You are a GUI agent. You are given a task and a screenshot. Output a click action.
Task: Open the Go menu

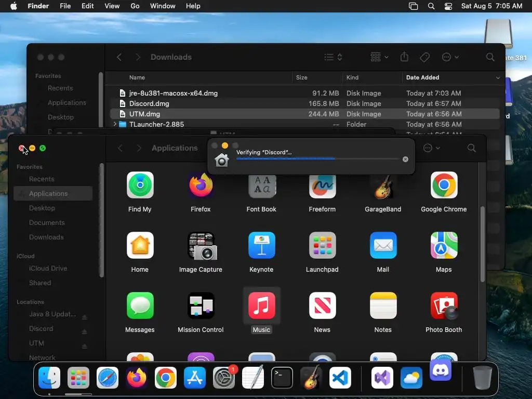[x=135, y=6]
